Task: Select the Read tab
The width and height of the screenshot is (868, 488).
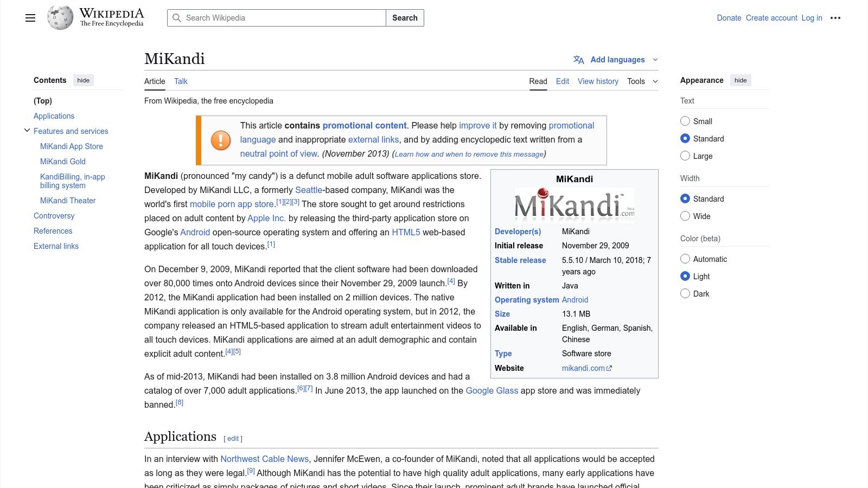Action: click(538, 81)
